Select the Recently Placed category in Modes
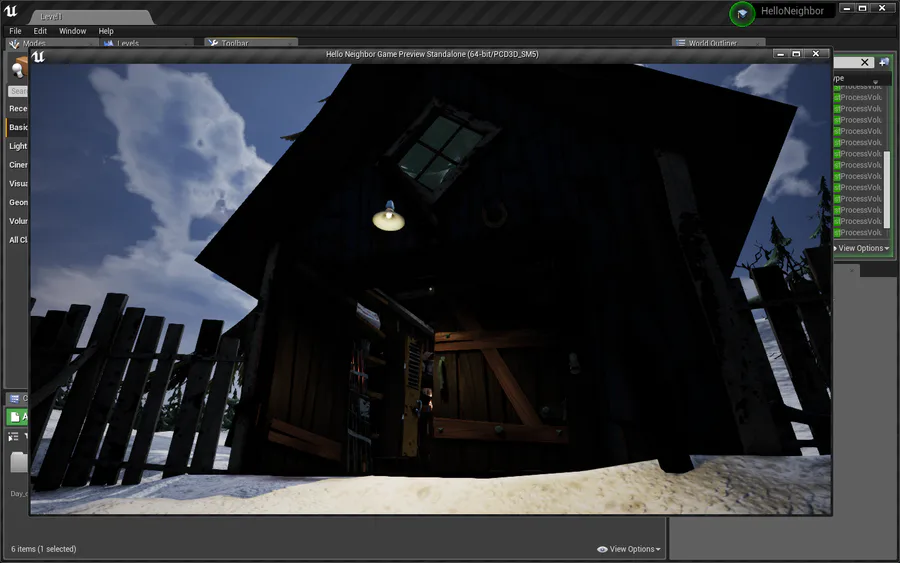This screenshot has width=900, height=563. tap(17, 108)
